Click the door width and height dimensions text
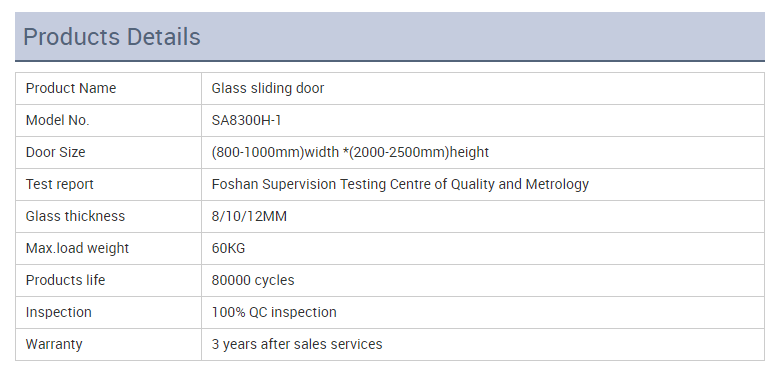The width and height of the screenshot is (779, 368). click(350, 152)
